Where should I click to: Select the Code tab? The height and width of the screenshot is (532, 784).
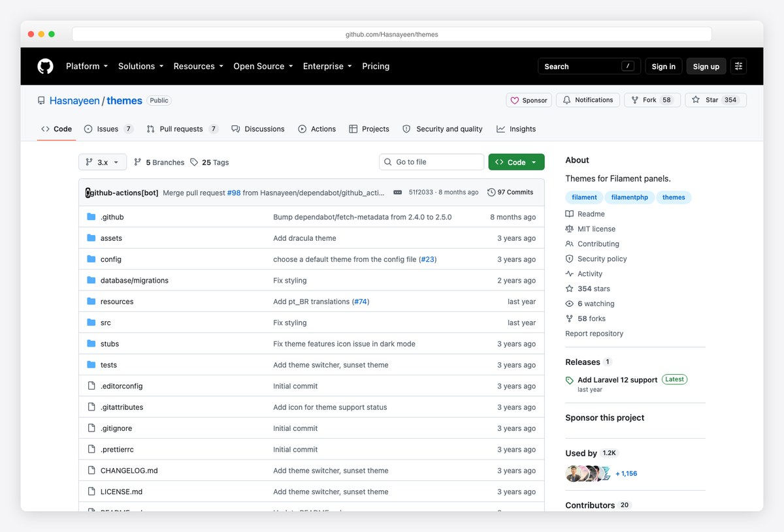point(56,129)
